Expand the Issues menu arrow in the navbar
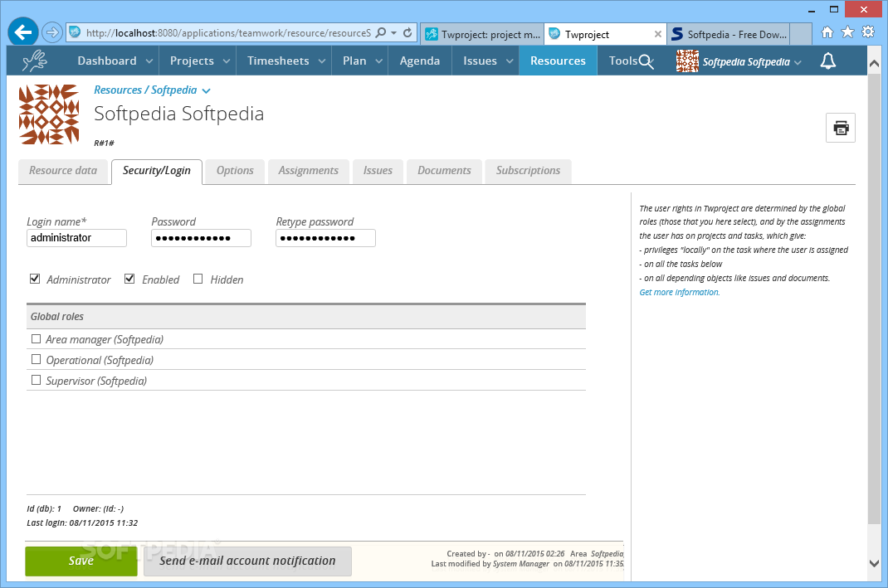 click(x=509, y=61)
